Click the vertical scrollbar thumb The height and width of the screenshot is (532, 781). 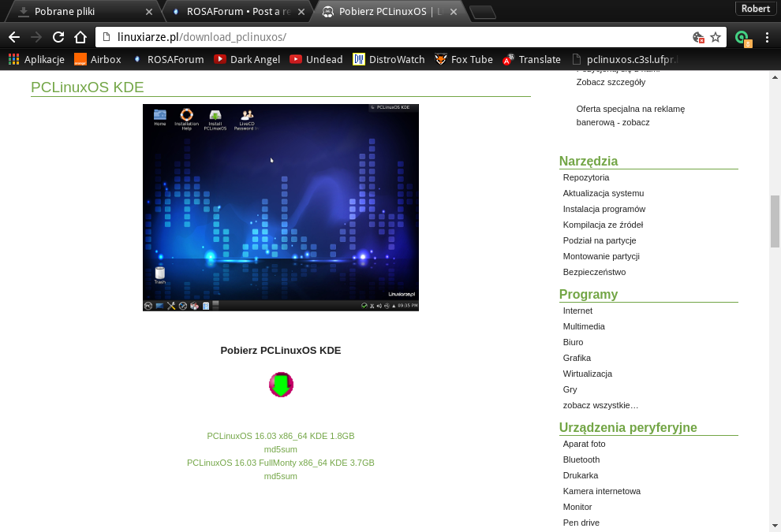tap(775, 221)
